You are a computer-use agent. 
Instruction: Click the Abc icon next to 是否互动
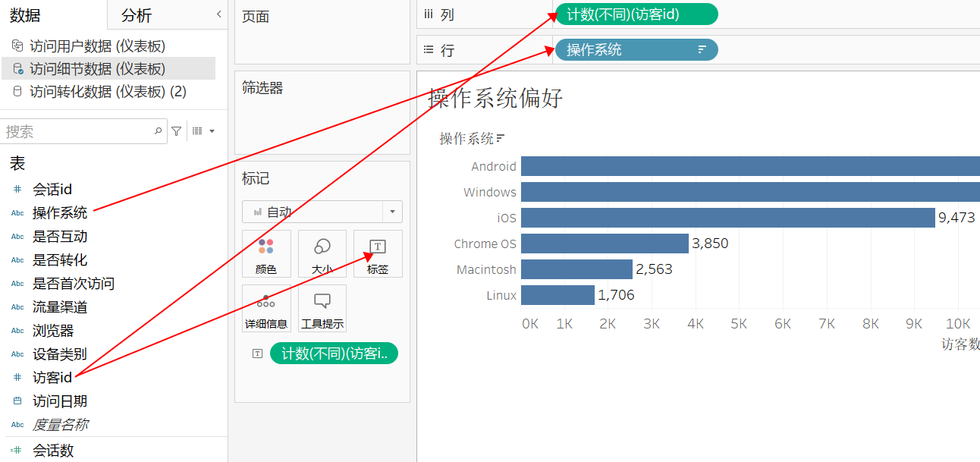(x=17, y=236)
